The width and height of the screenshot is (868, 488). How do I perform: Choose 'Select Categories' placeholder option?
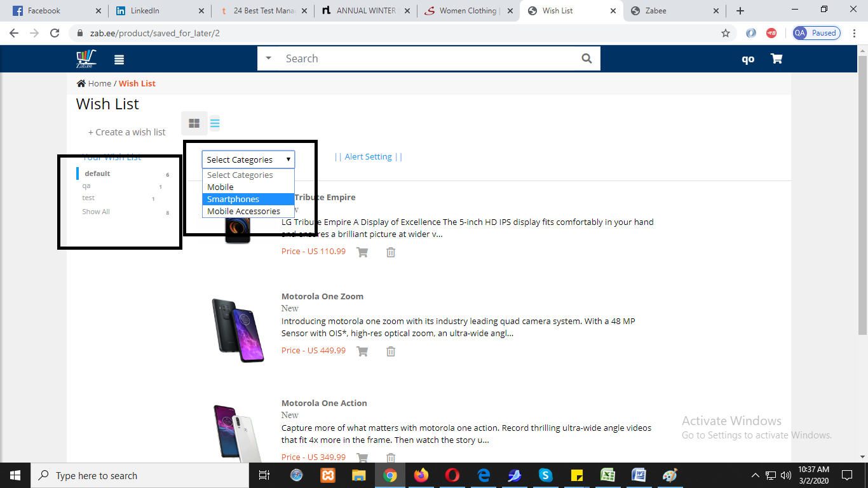click(x=248, y=175)
